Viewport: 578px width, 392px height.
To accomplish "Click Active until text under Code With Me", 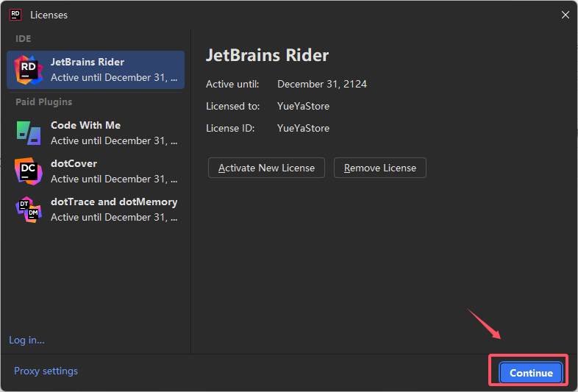I will click(x=114, y=141).
